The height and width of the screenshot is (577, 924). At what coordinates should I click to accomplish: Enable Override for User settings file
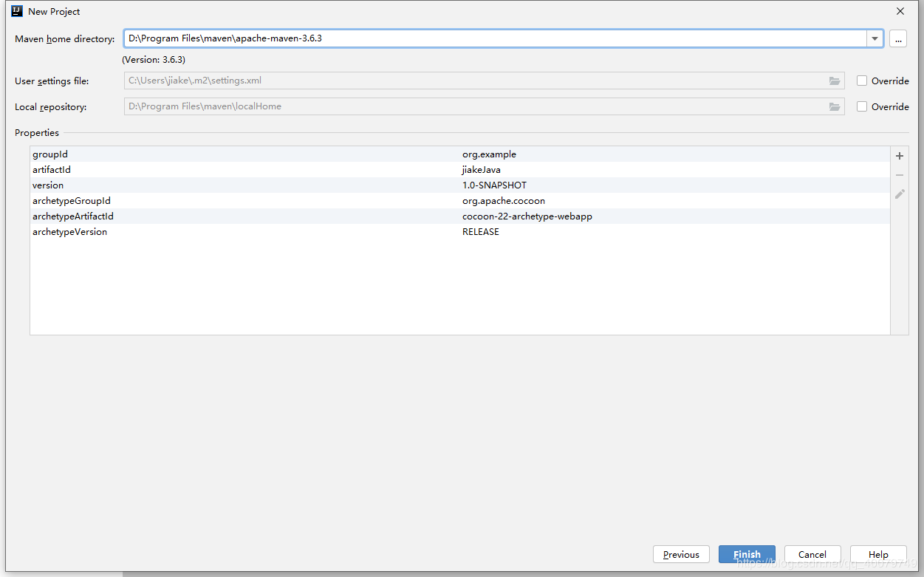[862, 81]
